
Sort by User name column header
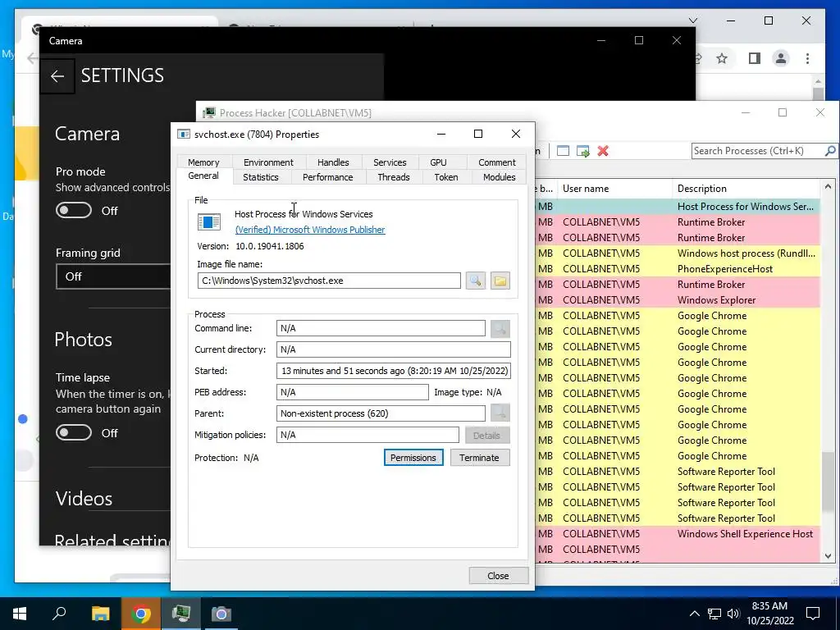(615, 189)
